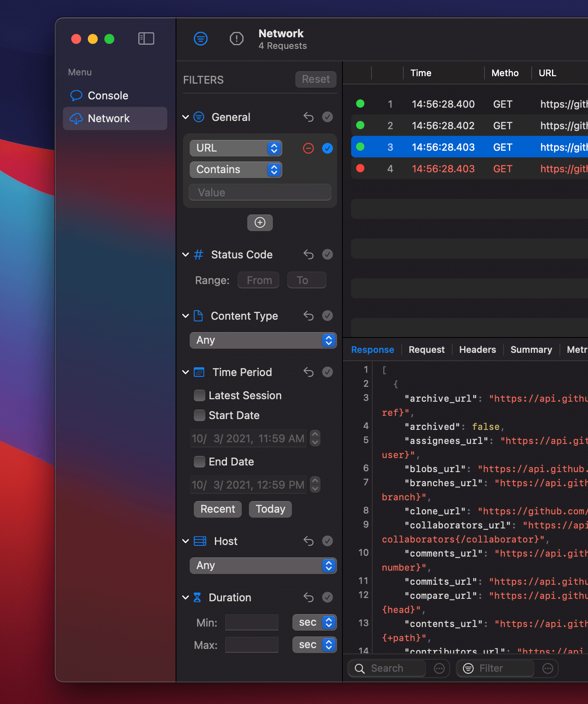Open the Content Type Any dropdown
The image size is (588, 704).
click(263, 340)
